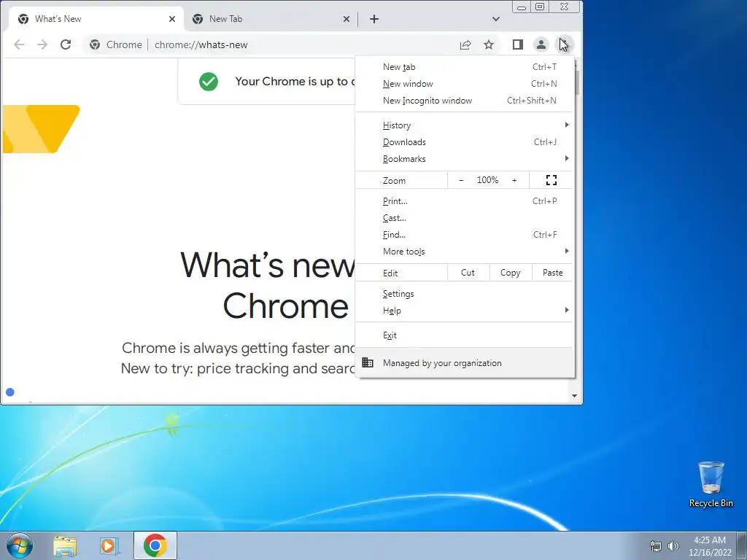The image size is (747, 560).
Task: Open the side panel icon
Action: click(x=518, y=44)
